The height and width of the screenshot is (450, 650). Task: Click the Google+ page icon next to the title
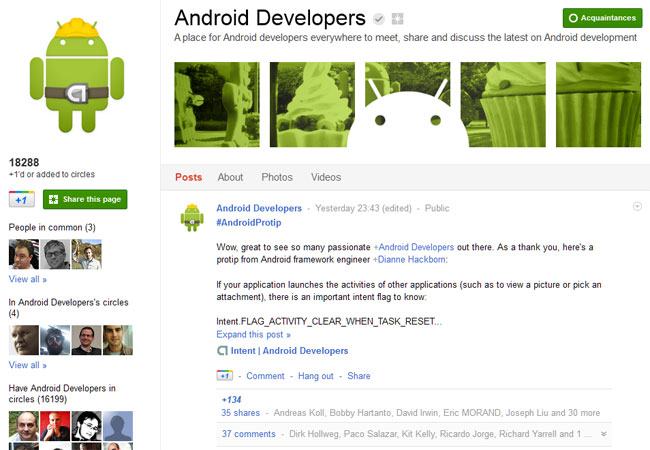tap(398, 19)
